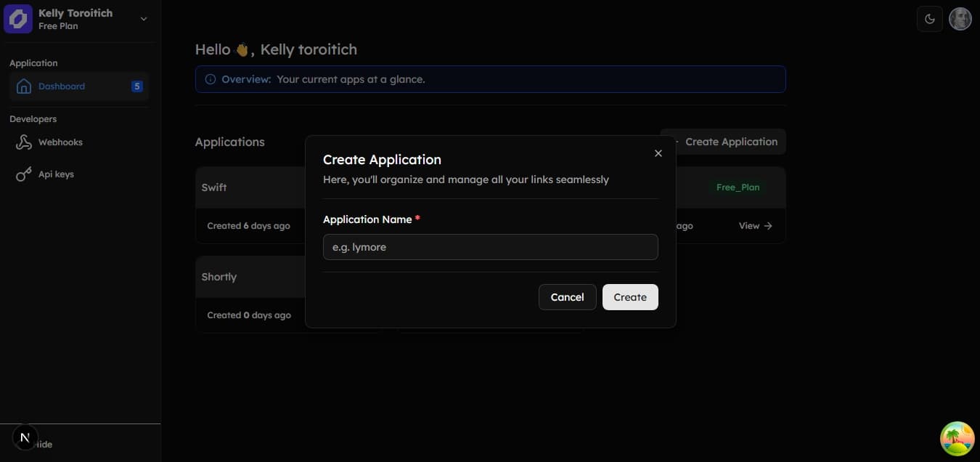The height and width of the screenshot is (462, 980).
Task: Open the Swift application card
Action: click(214, 187)
